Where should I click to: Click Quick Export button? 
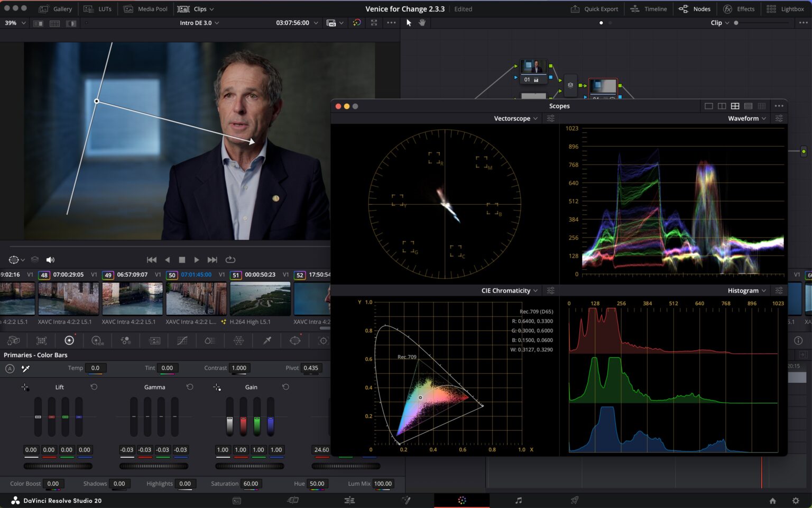(594, 9)
